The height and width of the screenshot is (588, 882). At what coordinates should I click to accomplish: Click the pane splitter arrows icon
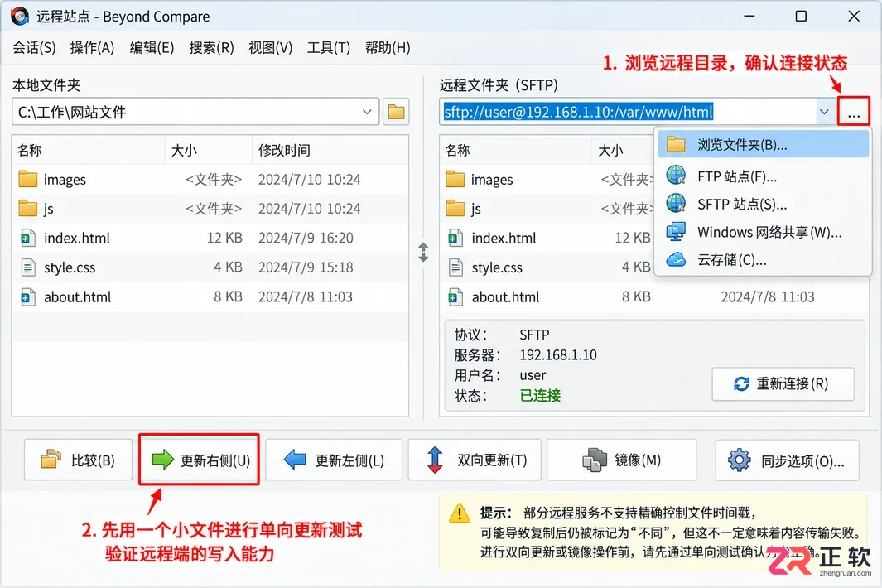coord(423,252)
